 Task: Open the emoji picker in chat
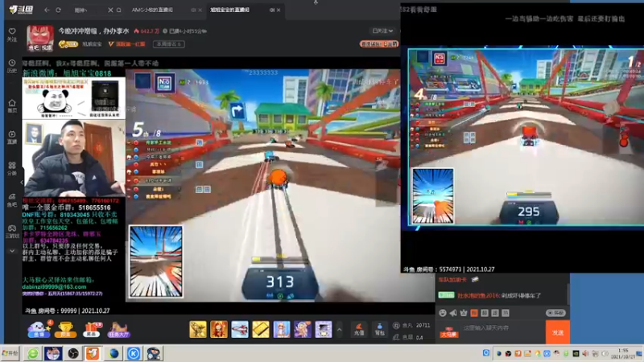click(443, 313)
